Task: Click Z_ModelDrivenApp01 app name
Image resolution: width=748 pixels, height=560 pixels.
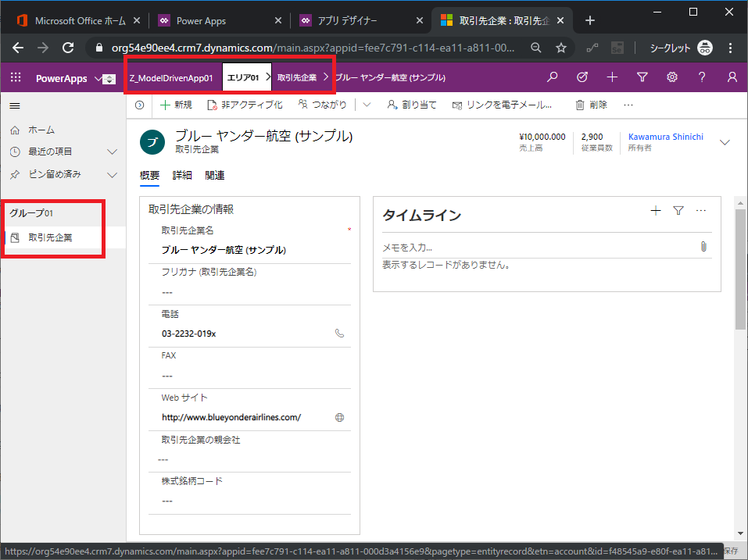Action: click(x=171, y=77)
